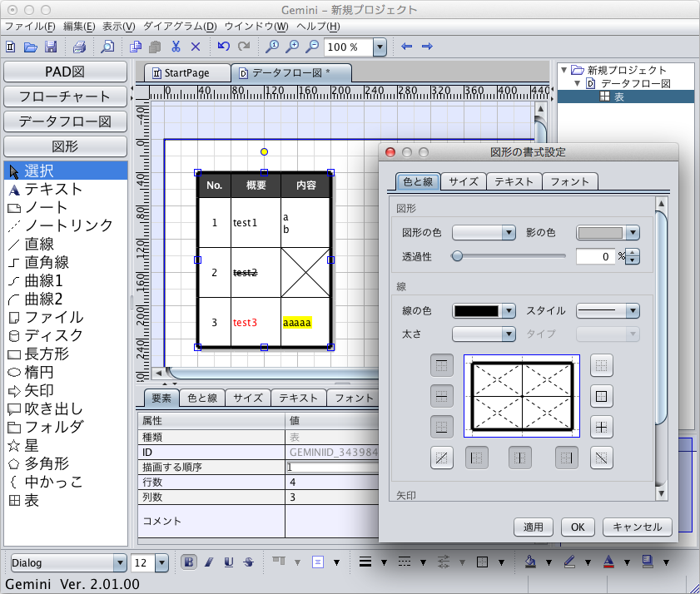Image resolution: width=700 pixels, height=594 pixels.
Task: Toggle bold formatting
Action: pos(189,562)
